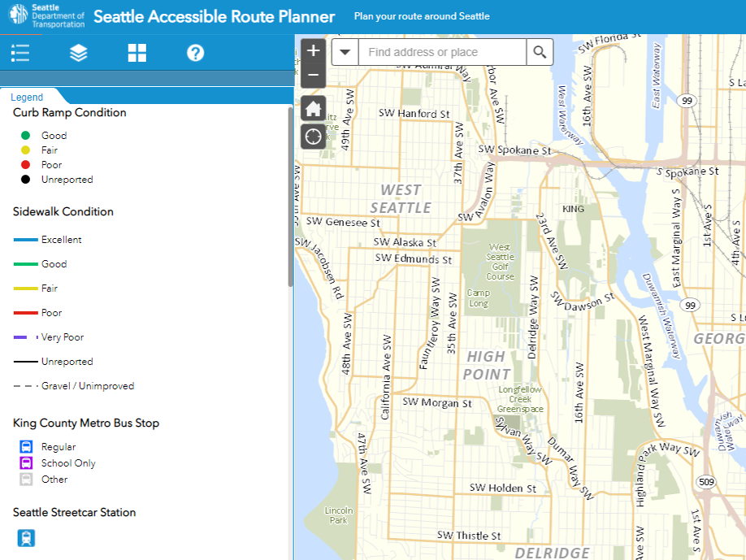The width and height of the screenshot is (746, 560).
Task: Click the West Seattle Golf Course label
Action: click(500, 262)
